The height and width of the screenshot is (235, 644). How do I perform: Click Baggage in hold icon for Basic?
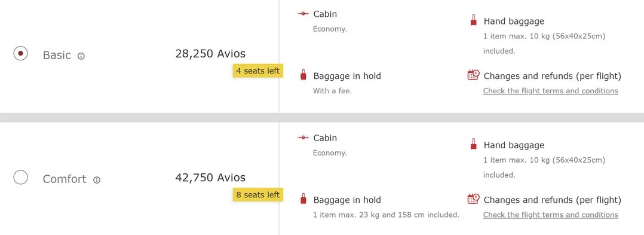point(303,75)
